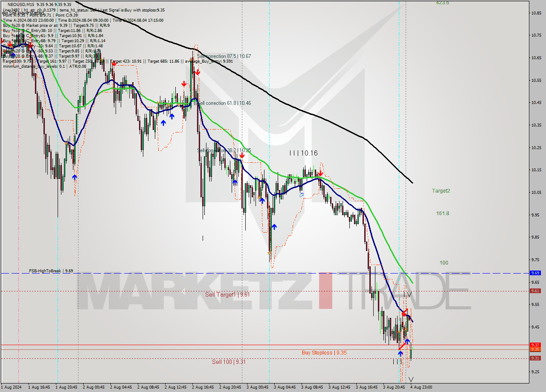
Task: Click the 10.85 price axis label
Action: pos(537,13)
